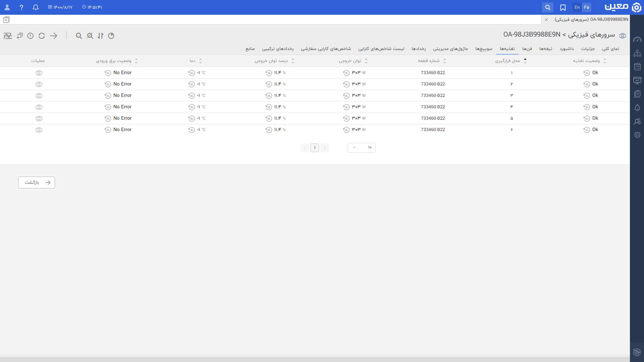This screenshot has height=362, width=644.
Task: Open the clipboard reports sidebar icon
Action: click(637, 94)
